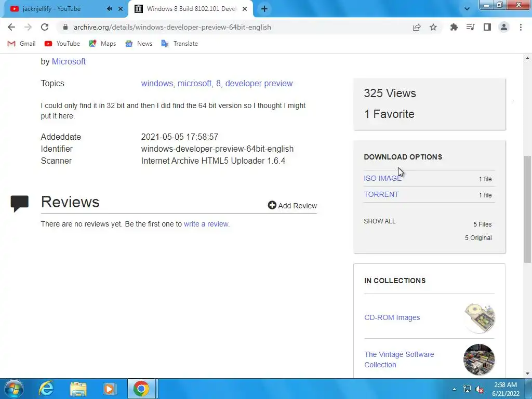The height and width of the screenshot is (399, 532).
Task: Open Windows Explorer from the taskbar
Action: [x=78, y=389]
